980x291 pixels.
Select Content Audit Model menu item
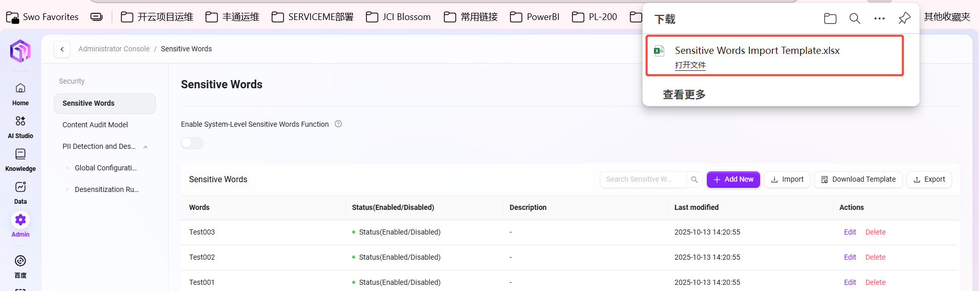95,125
